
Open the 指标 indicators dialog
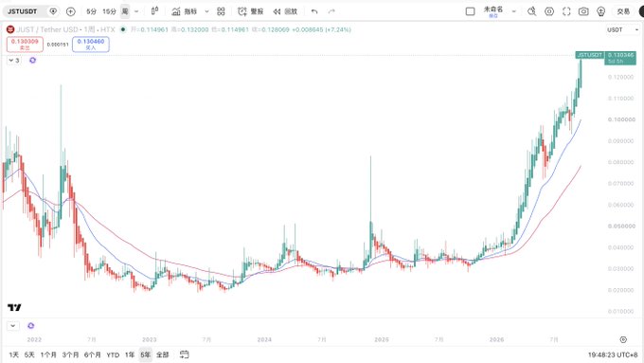[x=185, y=11]
